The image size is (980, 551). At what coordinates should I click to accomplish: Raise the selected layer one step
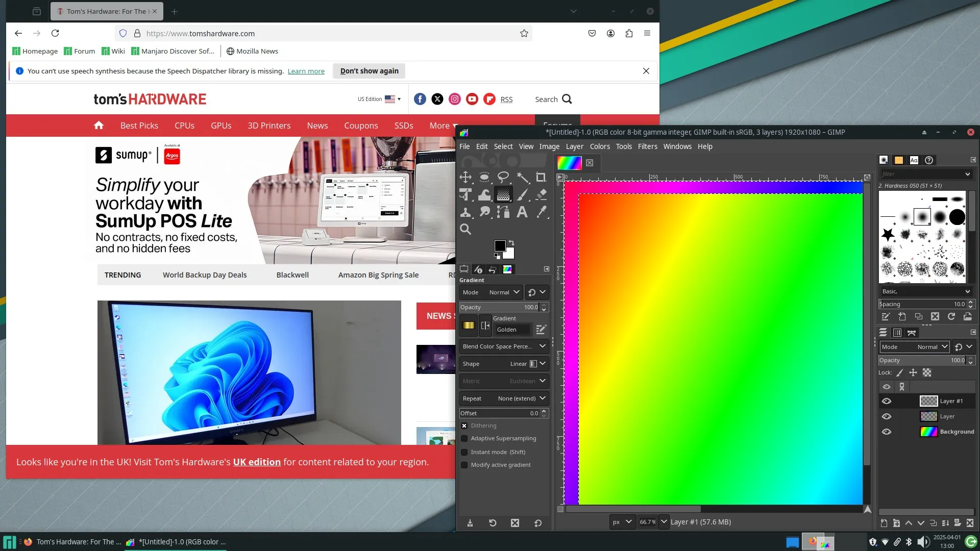pos(909,523)
